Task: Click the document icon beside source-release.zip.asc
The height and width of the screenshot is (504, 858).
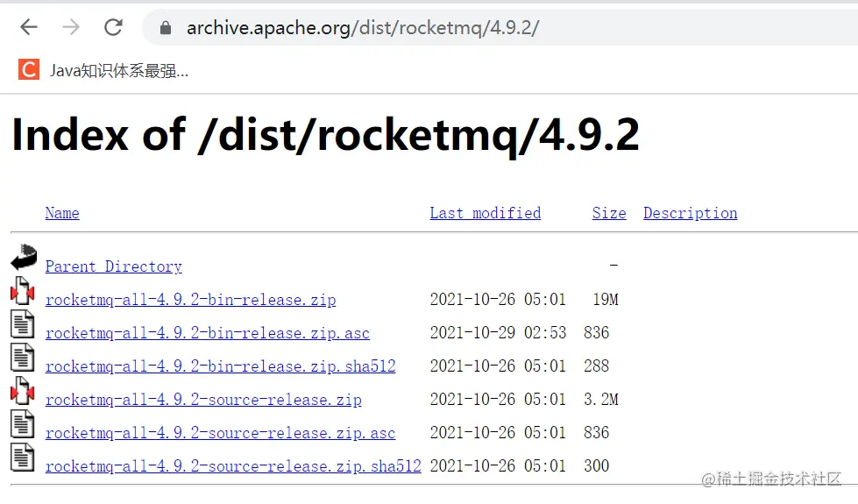Action: [x=23, y=424]
